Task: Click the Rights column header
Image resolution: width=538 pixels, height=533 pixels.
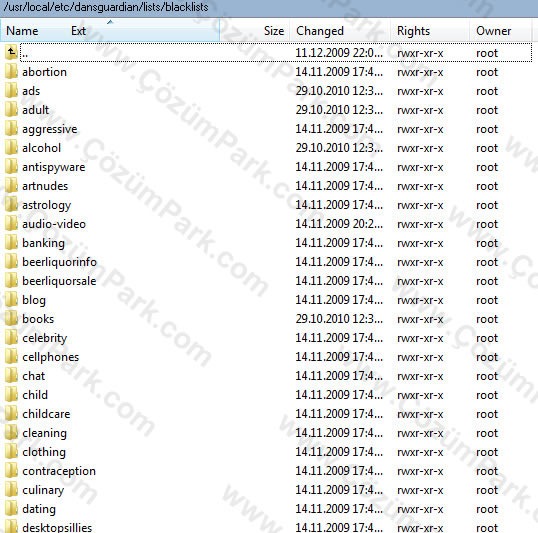Action: pyautogui.click(x=413, y=31)
